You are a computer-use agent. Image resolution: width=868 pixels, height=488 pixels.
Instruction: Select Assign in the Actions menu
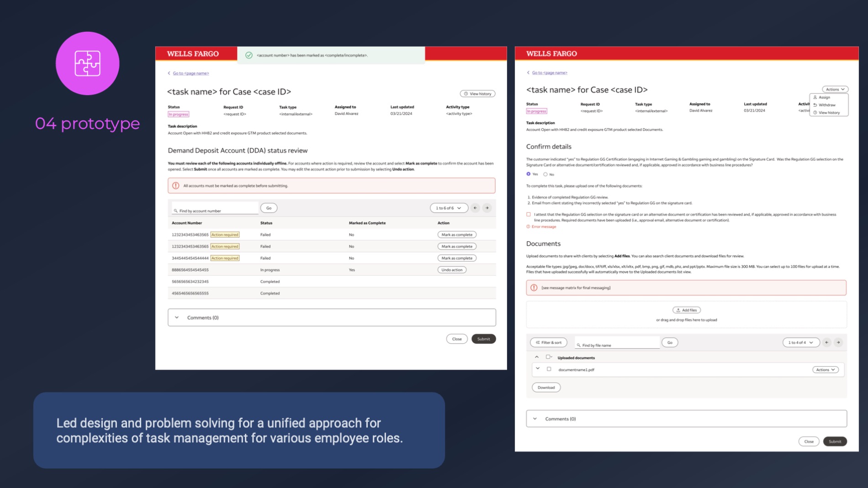coord(824,97)
